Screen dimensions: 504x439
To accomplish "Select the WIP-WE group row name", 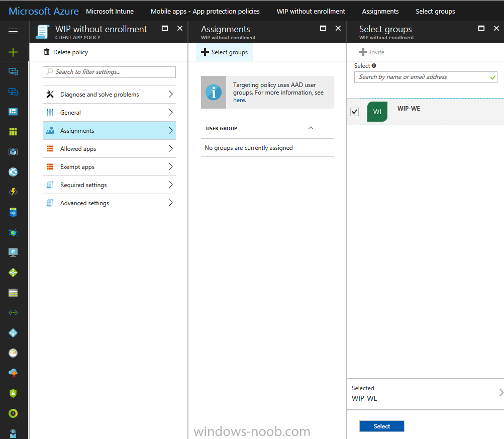I will click(x=409, y=109).
